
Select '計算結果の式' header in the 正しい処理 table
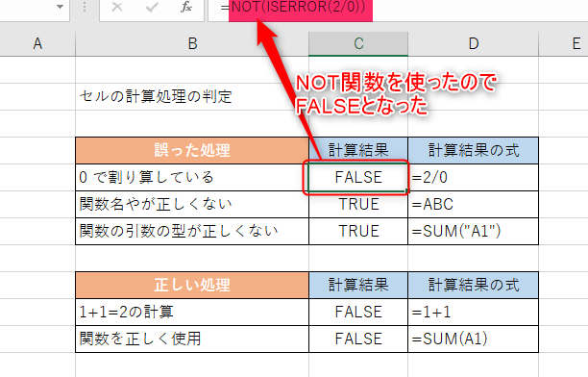click(474, 285)
